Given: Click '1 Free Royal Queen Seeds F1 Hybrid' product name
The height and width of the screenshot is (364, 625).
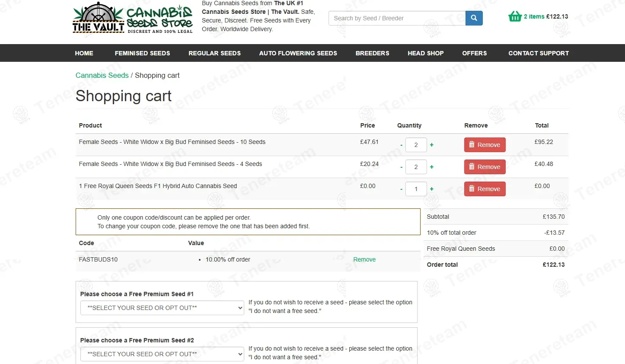Looking at the screenshot, I should pos(158,186).
